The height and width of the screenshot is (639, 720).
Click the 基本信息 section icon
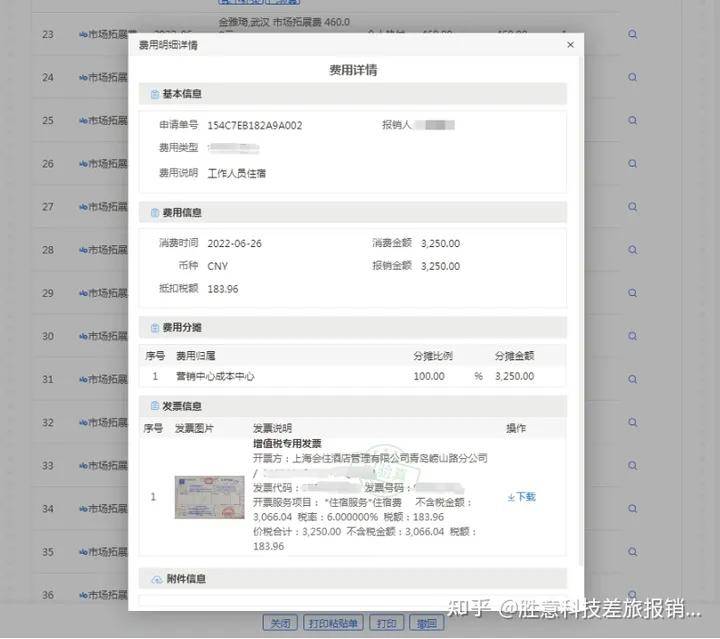[x=155, y=94]
